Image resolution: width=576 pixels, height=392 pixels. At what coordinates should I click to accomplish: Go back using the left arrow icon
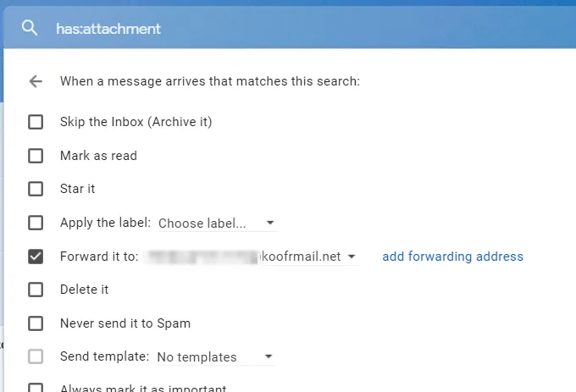tap(36, 81)
